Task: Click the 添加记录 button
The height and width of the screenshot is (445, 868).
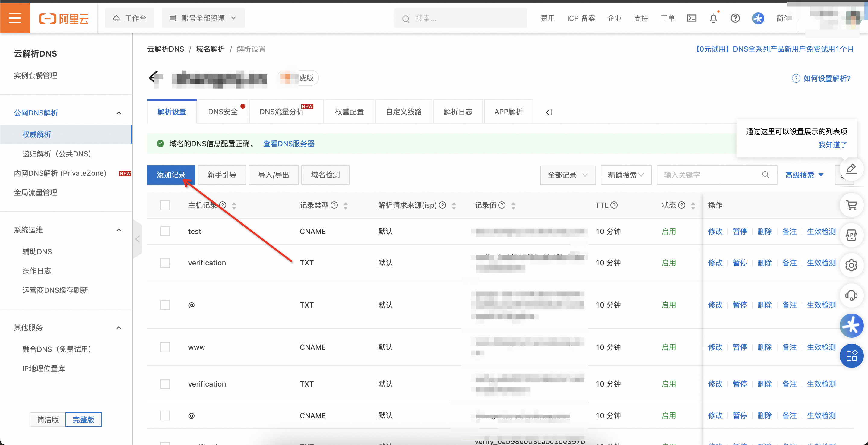Action: click(171, 175)
